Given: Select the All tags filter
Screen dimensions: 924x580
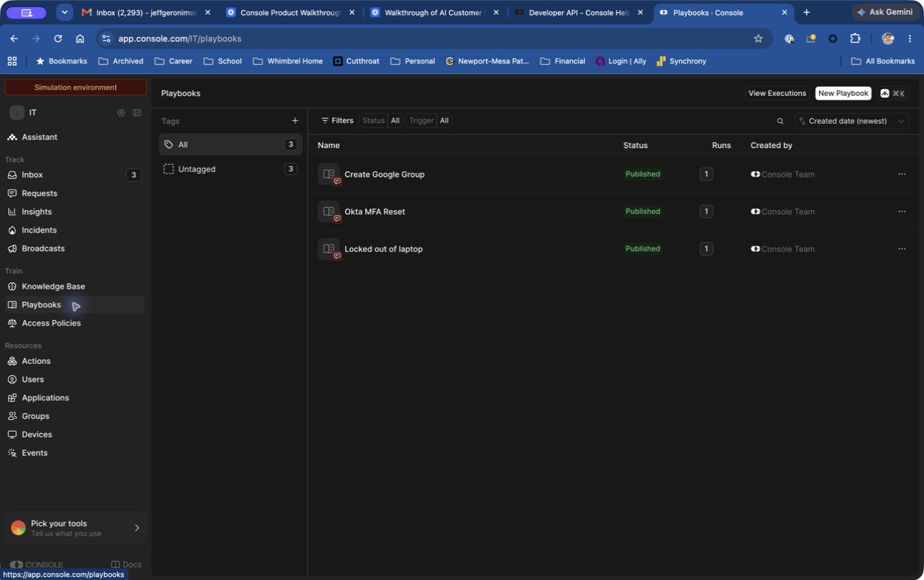Looking at the screenshot, I should point(230,144).
